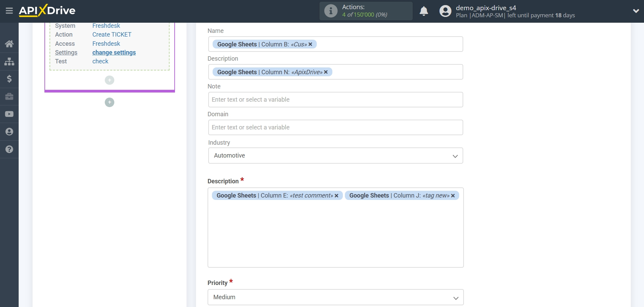Click the demo_apix-drive_s4 username
Screen dimensions: 644x307
pyautogui.click(x=486, y=8)
